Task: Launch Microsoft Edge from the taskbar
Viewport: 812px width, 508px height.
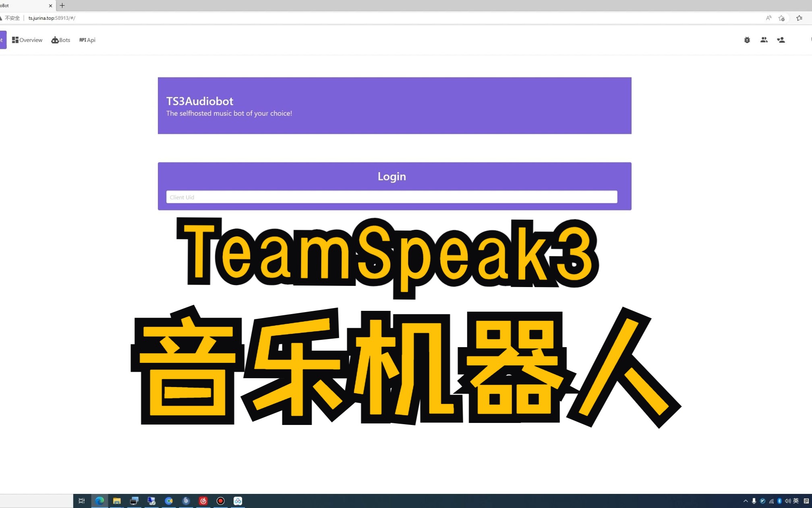Action: 99,501
